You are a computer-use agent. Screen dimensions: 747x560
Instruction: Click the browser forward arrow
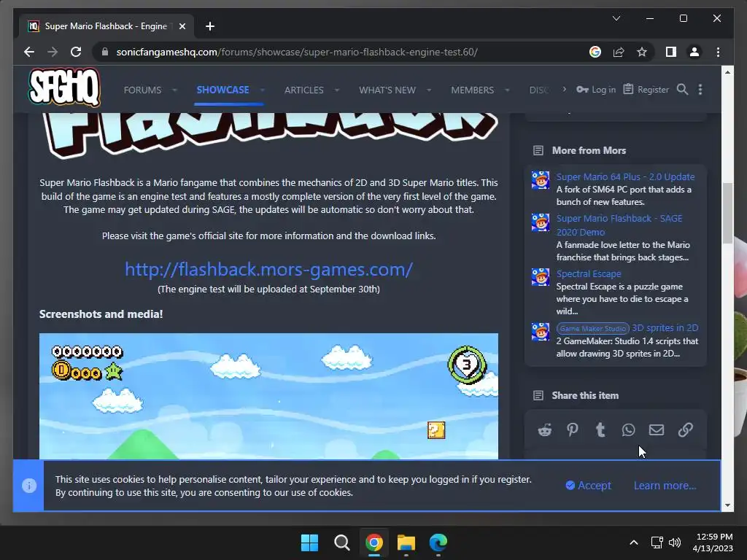click(53, 52)
